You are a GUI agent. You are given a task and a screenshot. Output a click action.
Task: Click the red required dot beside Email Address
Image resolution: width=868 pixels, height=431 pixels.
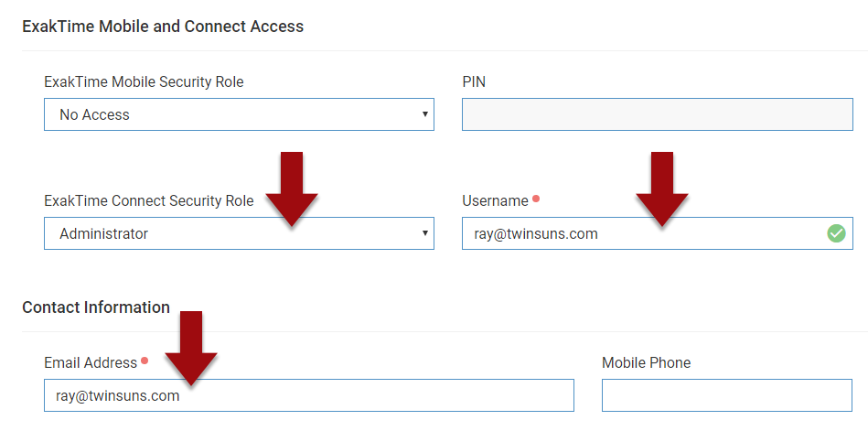click(x=145, y=361)
